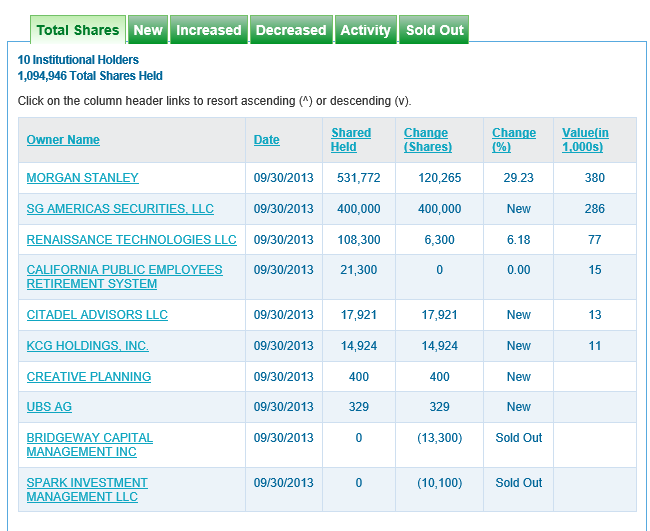Select the 1,094,946 Total Shares Held text
650x531 pixels.
coord(90,76)
